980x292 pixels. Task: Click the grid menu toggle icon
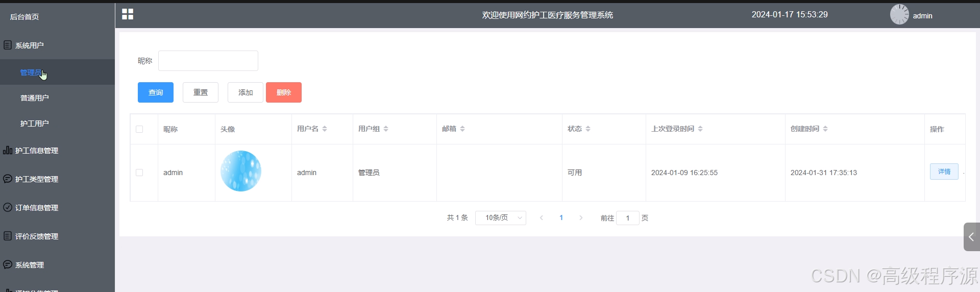coord(128,14)
